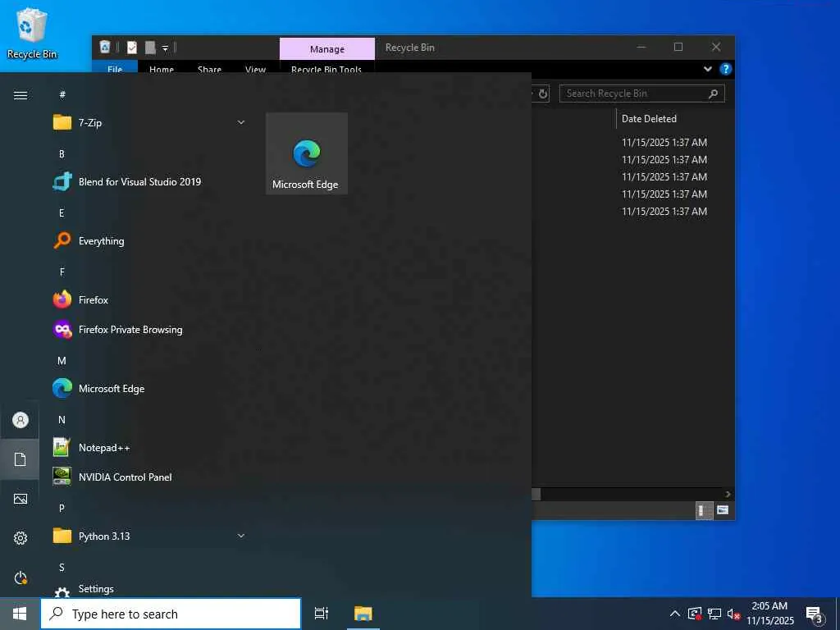Open Settings from the app list
The width and height of the screenshot is (840, 630).
(x=149, y=589)
